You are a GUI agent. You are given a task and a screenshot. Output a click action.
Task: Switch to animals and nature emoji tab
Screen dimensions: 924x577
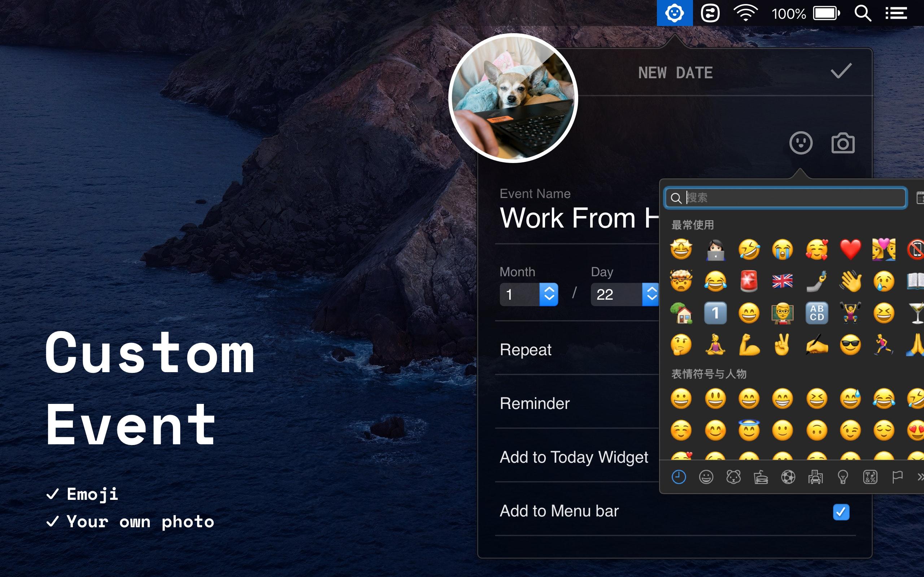(x=733, y=477)
